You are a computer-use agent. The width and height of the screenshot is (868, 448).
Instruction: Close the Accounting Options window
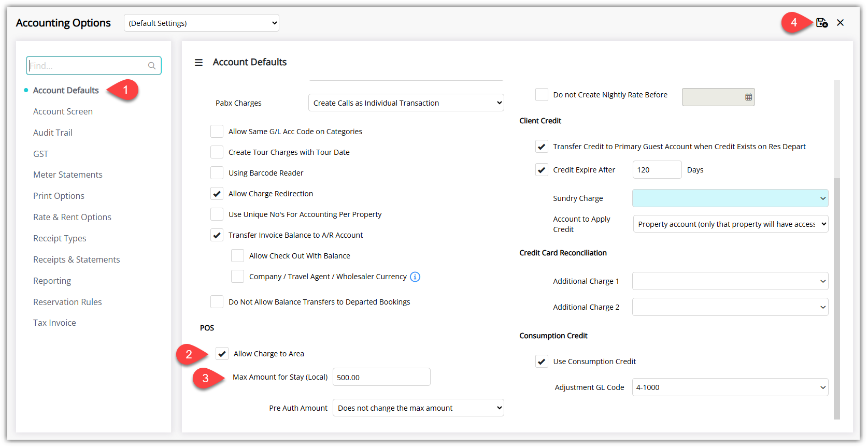841,23
